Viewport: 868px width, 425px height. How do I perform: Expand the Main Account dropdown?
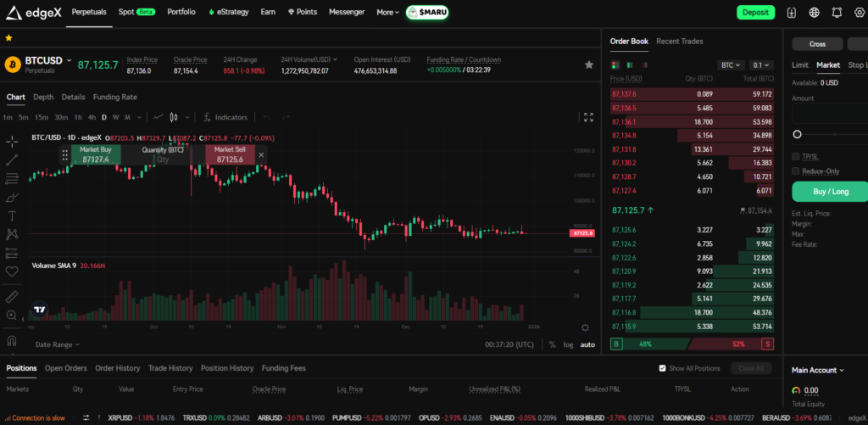point(818,370)
